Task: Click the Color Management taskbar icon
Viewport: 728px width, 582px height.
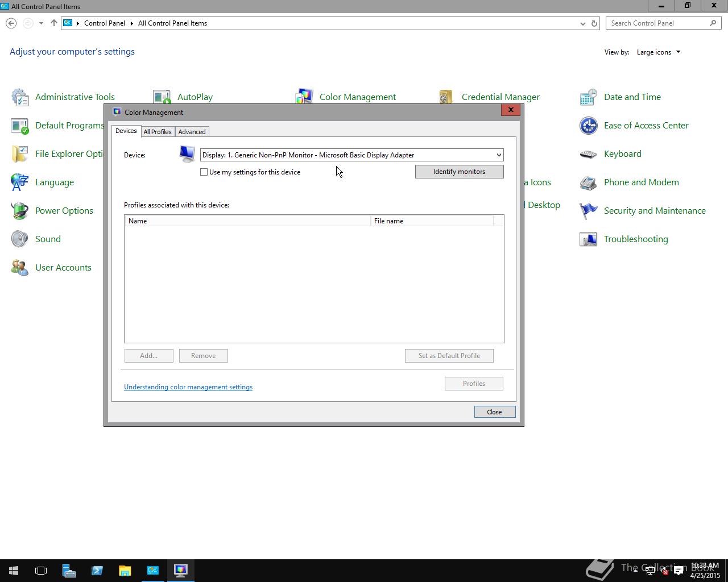Action: click(180, 571)
